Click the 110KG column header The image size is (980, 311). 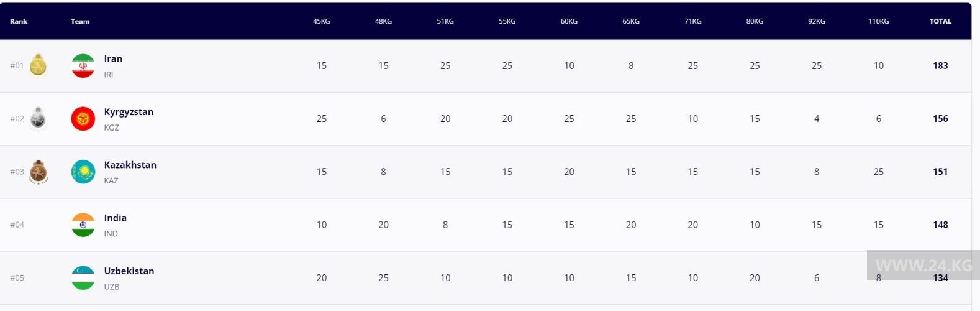click(878, 21)
